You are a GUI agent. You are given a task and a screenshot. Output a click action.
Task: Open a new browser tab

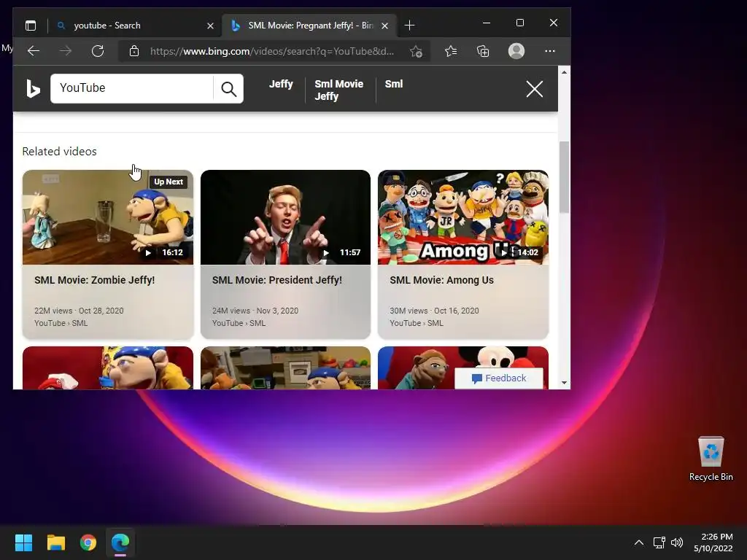[x=409, y=26]
